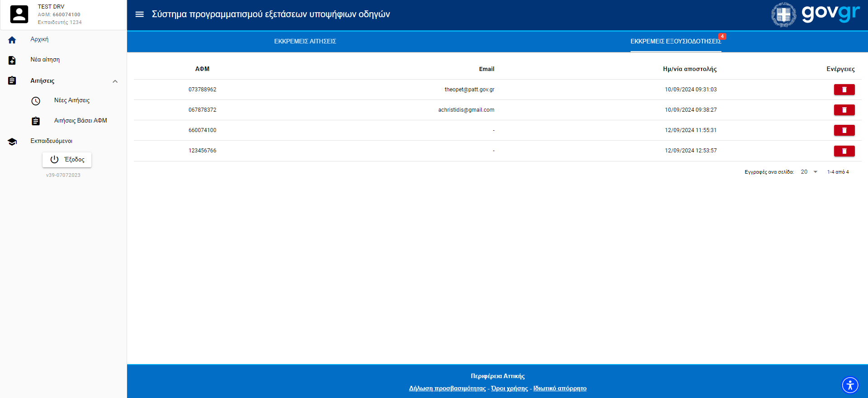The height and width of the screenshot is (398, 868).
Task: Click the Έξοδος logout button
Action: [x=67, y=160]
